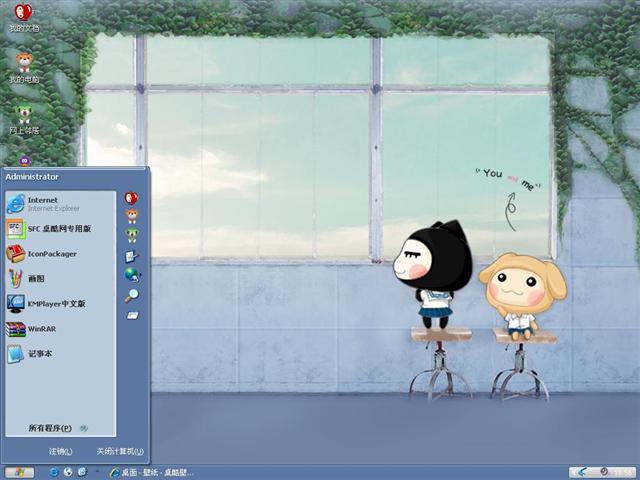Open the 网上邻居 desktop icon
Viewport: 640px width, 480px height.
(x=24, y=120)
